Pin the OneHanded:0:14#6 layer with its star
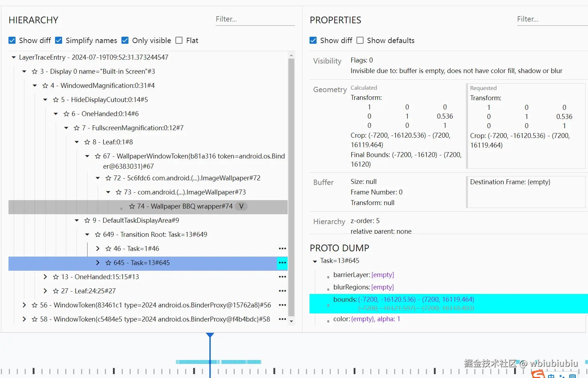Image resolution: width=588 pixels, height=378 pixels. pyautogui.click(x=66, y=114)
